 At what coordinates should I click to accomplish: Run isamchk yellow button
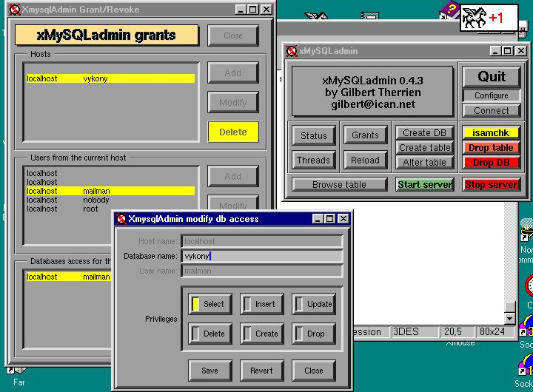pyautogui.click(x=492, y=132)
